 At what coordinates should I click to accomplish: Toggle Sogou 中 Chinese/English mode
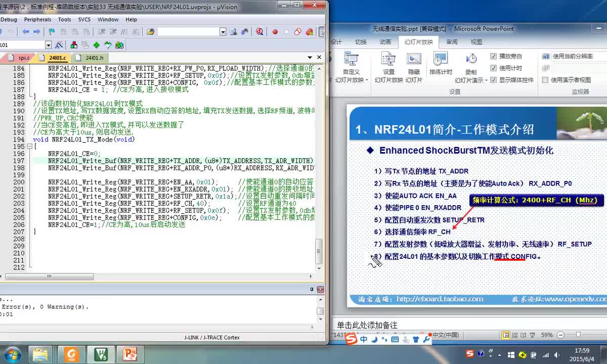pyautogui.click(x=364, y=340)
